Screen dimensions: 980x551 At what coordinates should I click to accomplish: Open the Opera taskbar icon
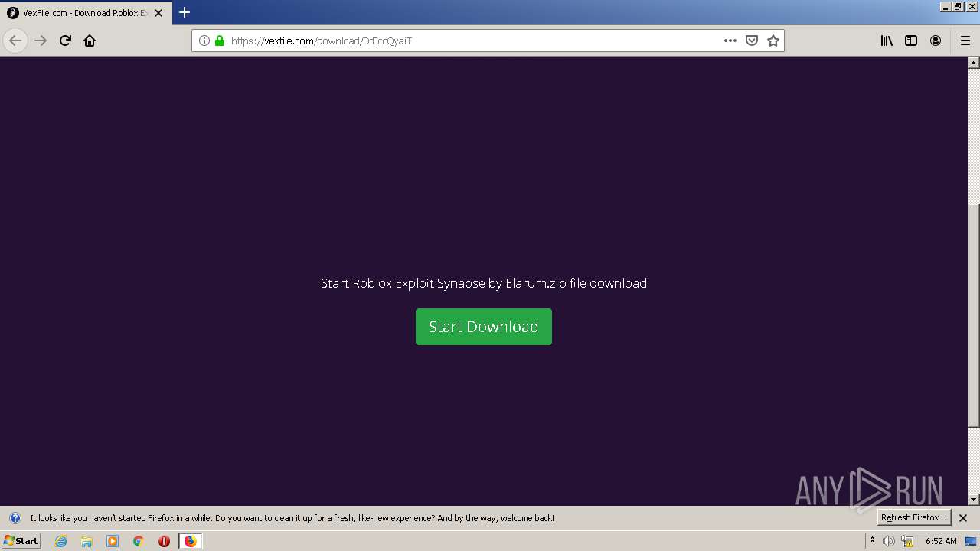point(164,541)
